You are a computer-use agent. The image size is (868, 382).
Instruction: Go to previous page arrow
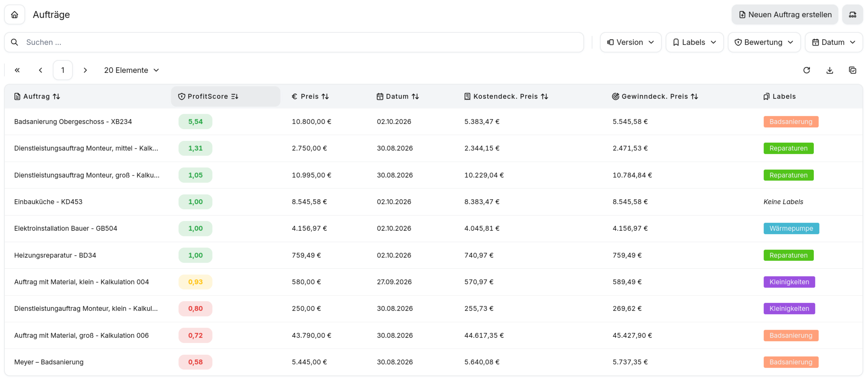click(x=40, y=70)
